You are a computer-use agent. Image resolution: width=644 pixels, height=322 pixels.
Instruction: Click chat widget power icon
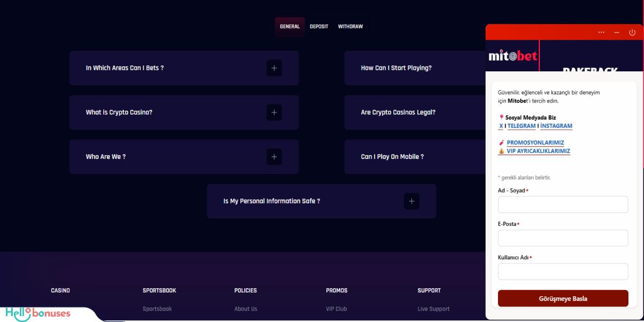632,32
